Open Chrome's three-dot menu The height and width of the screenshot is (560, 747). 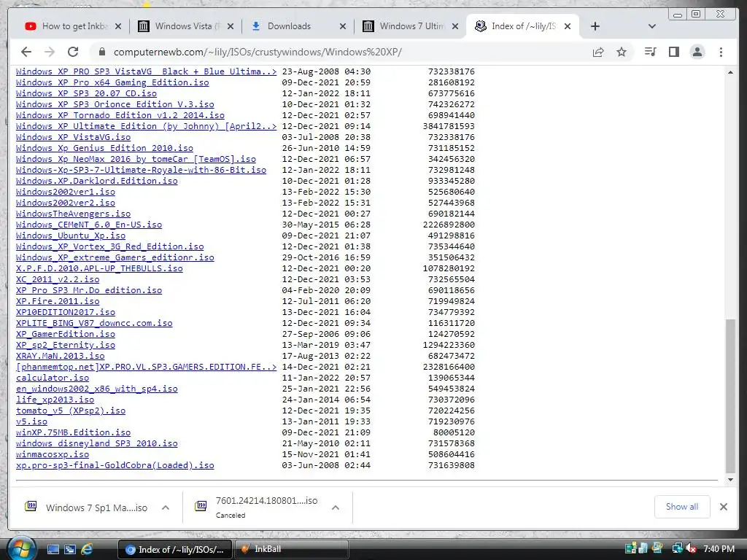[x=721, y=52]
